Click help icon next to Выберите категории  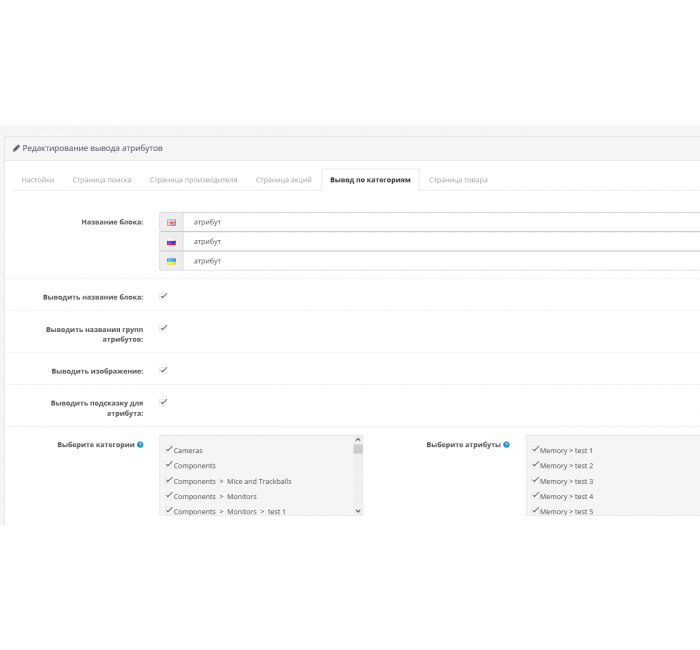(x=140, y=445)
